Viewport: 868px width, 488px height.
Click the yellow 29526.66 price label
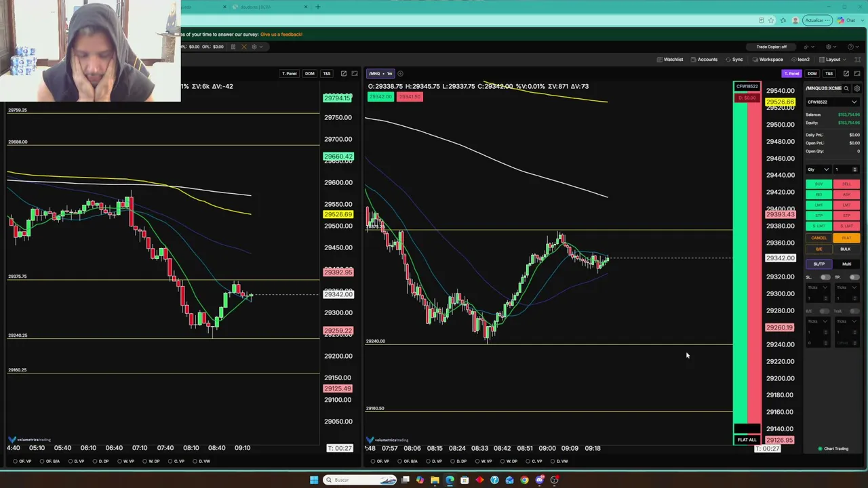(780, 102)
